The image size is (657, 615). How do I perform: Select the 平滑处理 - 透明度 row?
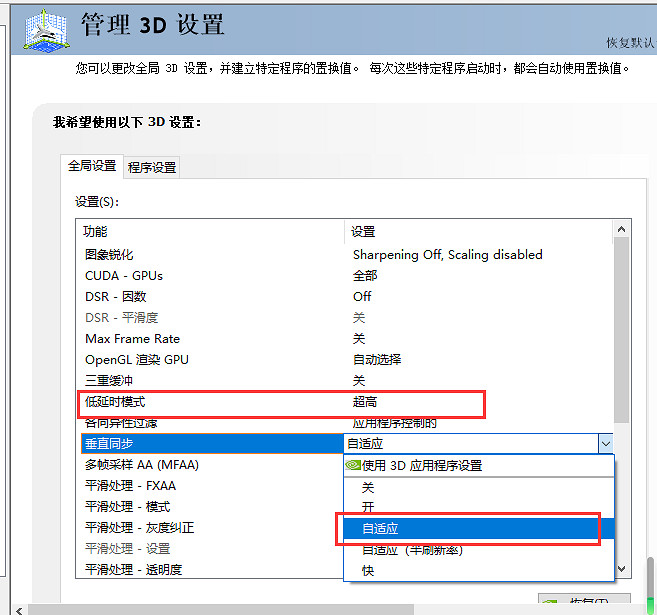212,569
